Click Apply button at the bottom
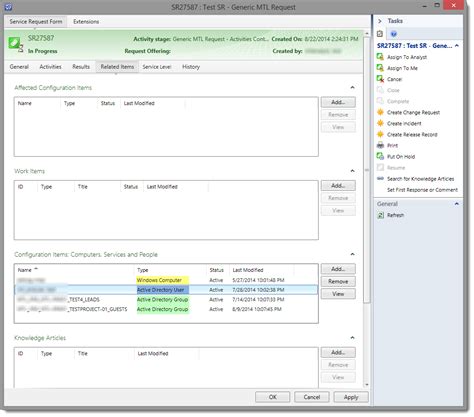 coord(351,397)
